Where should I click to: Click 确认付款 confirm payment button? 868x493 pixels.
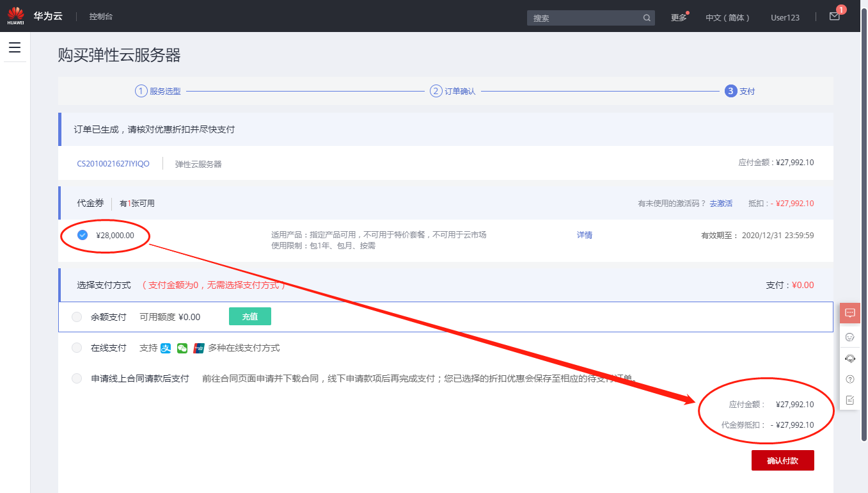tap(783, 460)
